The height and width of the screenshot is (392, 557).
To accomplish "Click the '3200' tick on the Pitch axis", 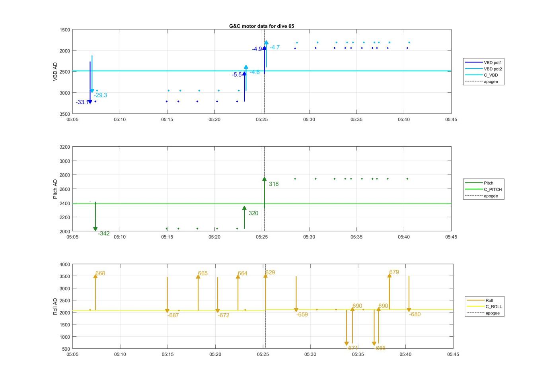I will coord(65,147).
